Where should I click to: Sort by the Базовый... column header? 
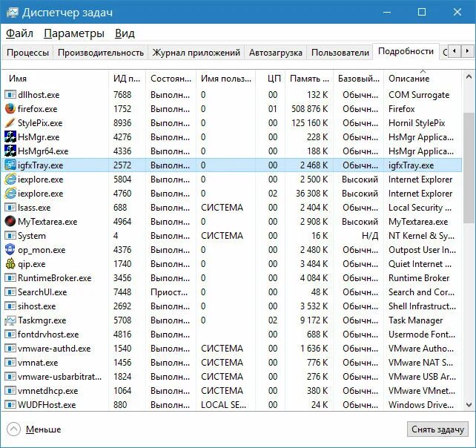point(359,79)
